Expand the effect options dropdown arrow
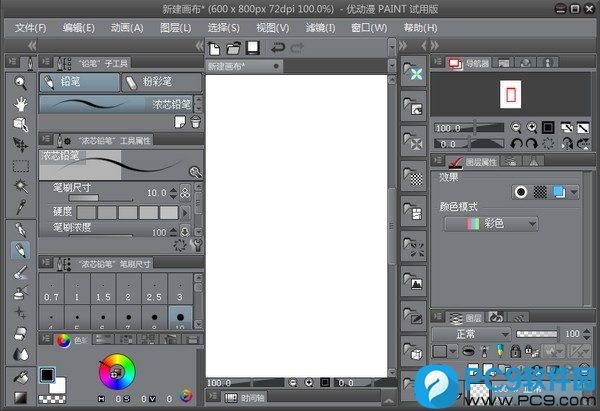The width and height of the screenshot is (600, 411). pos(574,192)
